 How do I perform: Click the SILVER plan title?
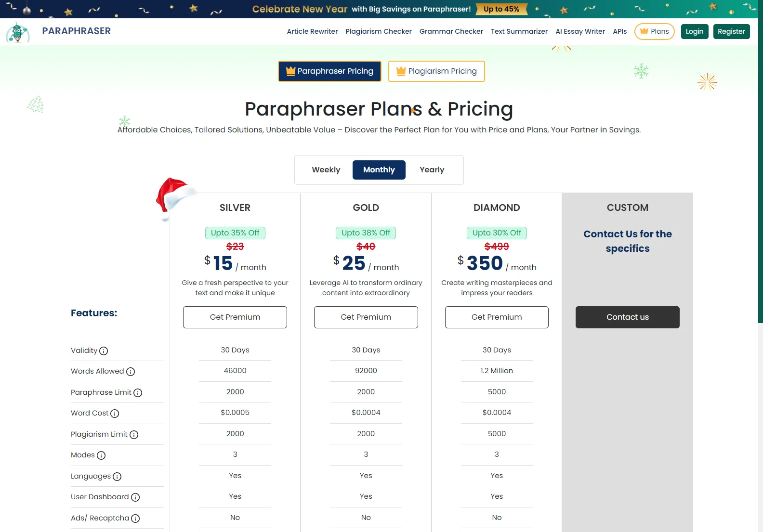point(235,208)
